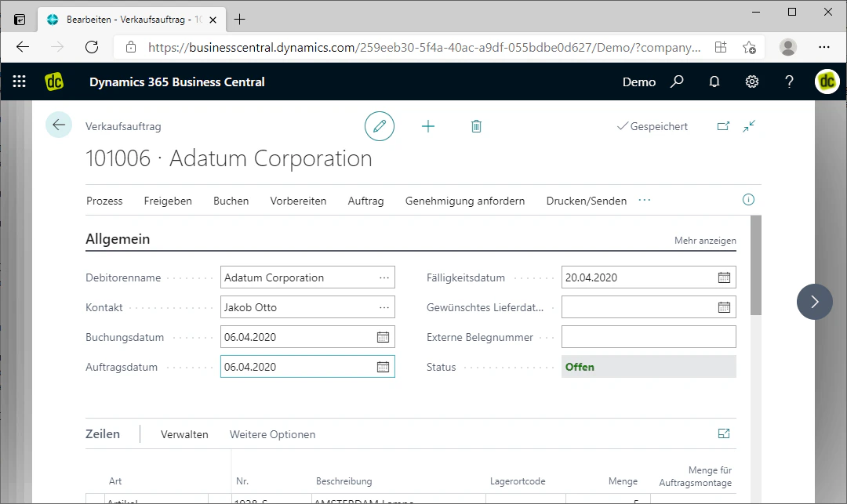Click the page vertical scrollbar thumb
Image resolution: width=847 pixels, height=504 pixels.
pyautogui.click(x=756, y=265)
